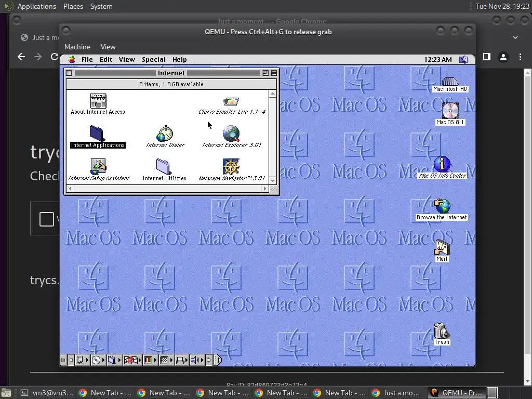
Task: Open the Special menu
Action: 154,60
